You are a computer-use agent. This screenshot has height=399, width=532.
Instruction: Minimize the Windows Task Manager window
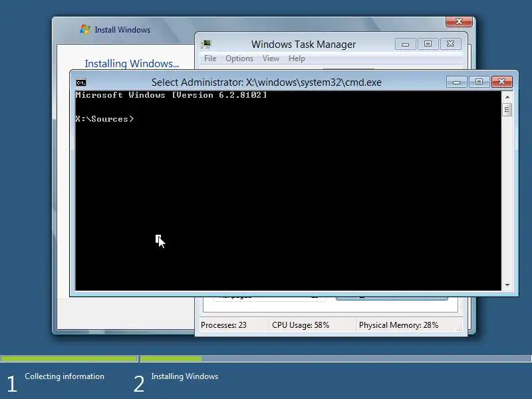click(x=405, y=44)
